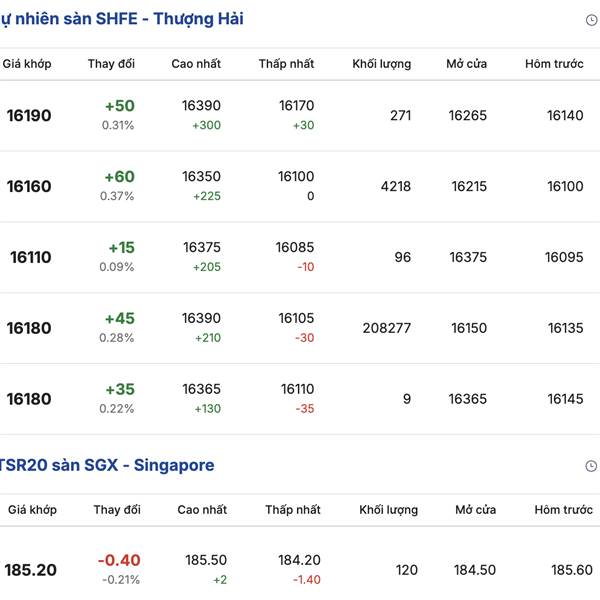Click SGX table 'Hôm trước' column header

pos(563,510)
